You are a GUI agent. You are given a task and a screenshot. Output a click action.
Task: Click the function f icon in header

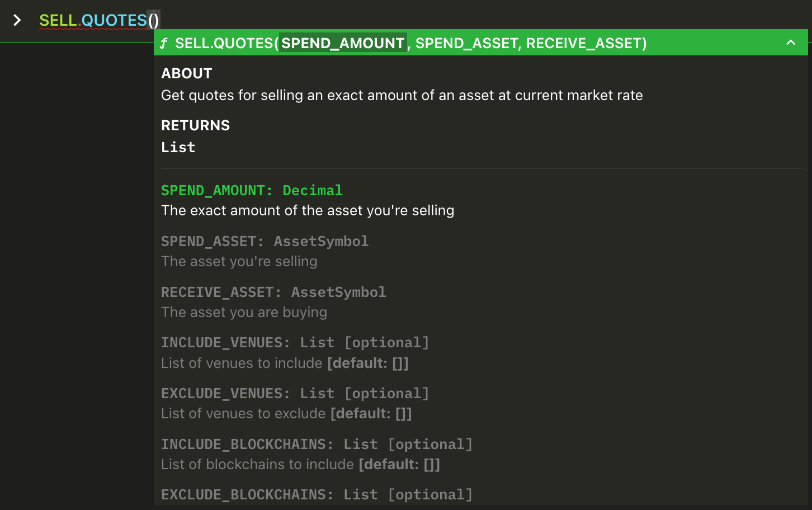point(164,44)
